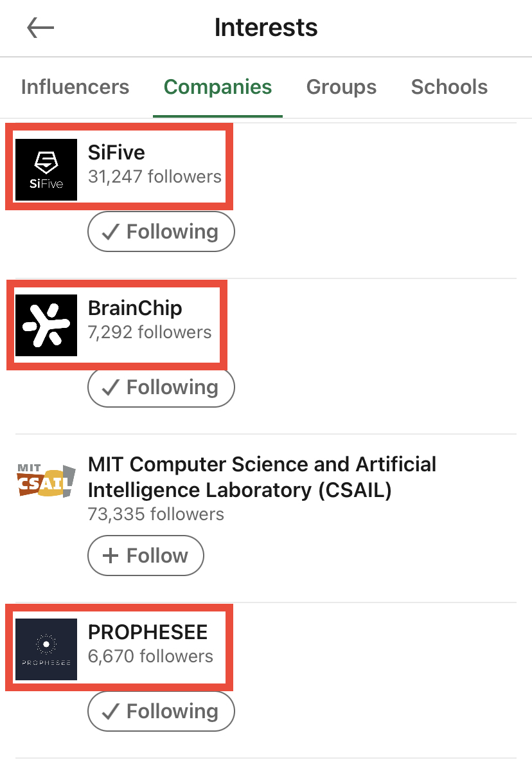Open the Groups tab
The width and height of the screenshot is (532, 760).
pos(341,87)
